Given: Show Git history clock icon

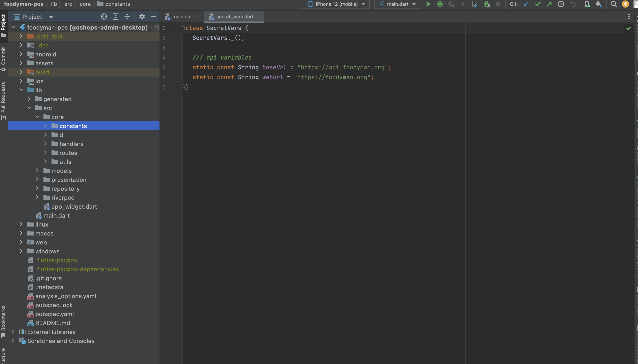Looking at the screenshot, I should 561,4.
